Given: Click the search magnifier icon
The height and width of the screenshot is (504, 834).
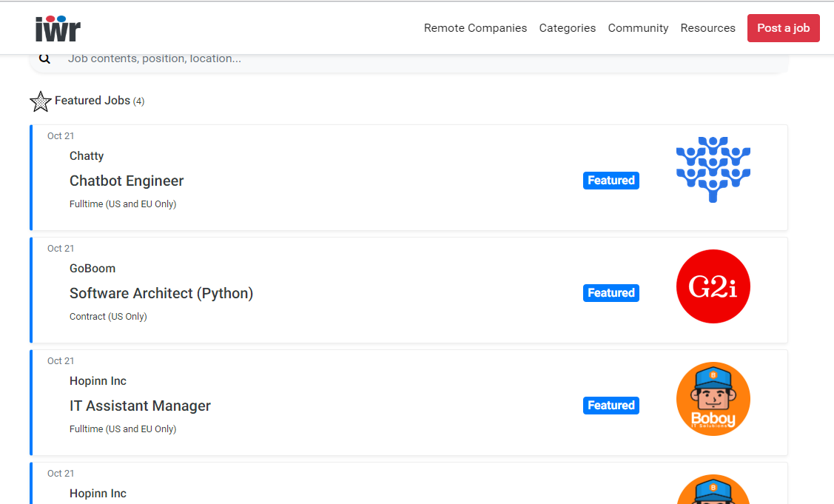Looking at the screenshot, I should 44,58.
